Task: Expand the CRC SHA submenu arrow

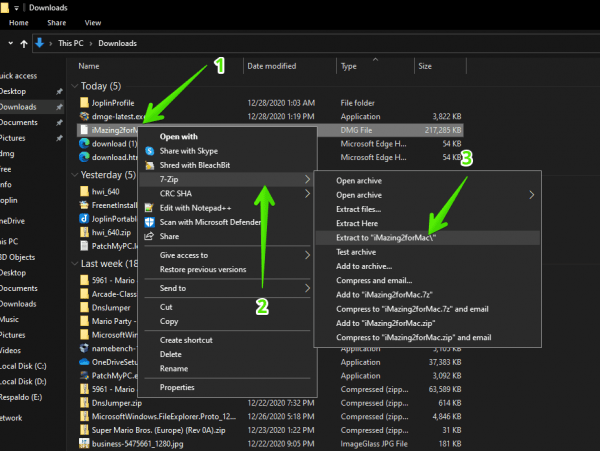Action: [x=307, y=194]
